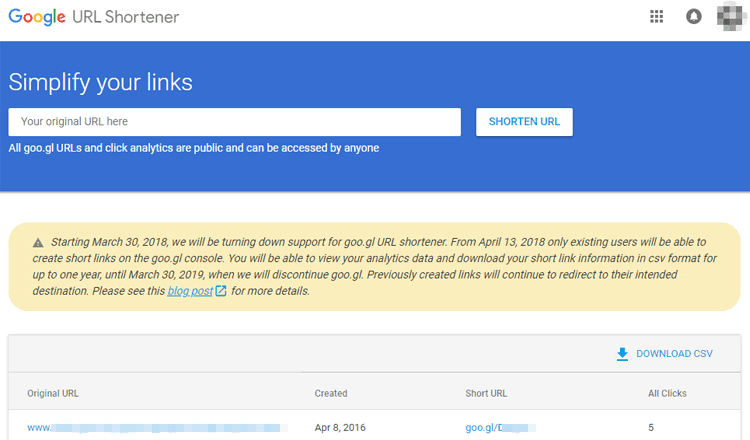Open the blurred account avatar
This screenshot has height=440, width=750.
point(730,17)
